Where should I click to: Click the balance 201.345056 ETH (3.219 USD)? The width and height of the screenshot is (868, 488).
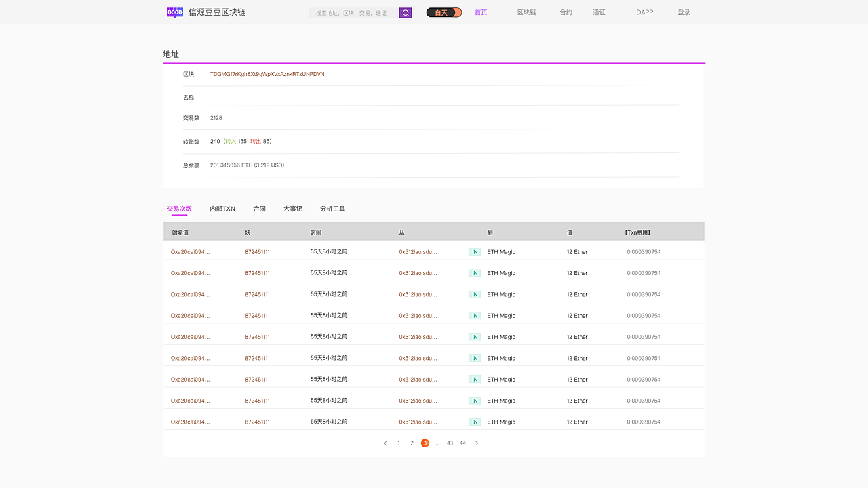248,165
